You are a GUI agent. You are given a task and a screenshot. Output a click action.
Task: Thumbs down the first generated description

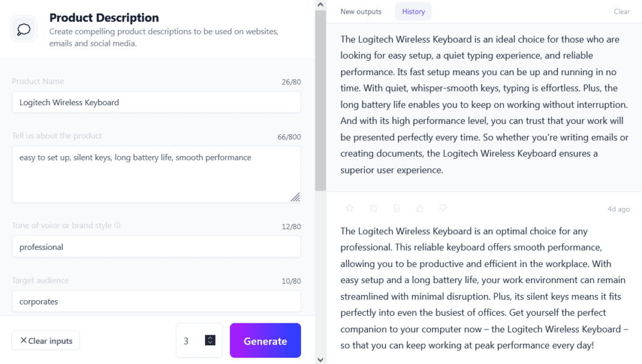[x=442, y=208]
